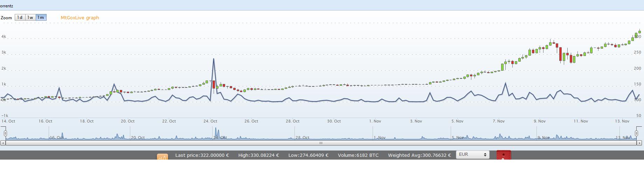Click the Zoom label
This screenshot has width=644, height=189.
(6, 17)
